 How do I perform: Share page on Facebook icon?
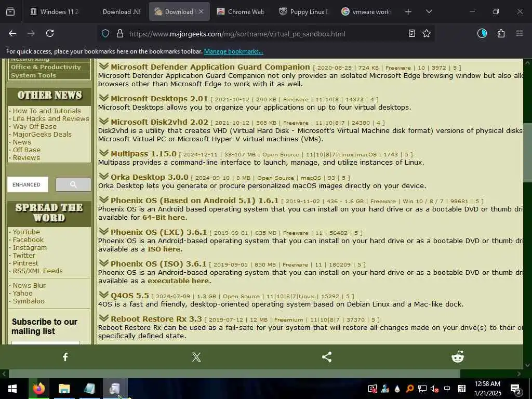[65, 356]
